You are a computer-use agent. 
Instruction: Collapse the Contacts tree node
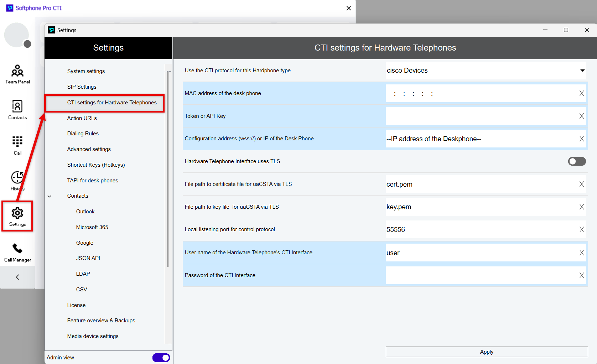pyautogui.click(x=50, y=196)
